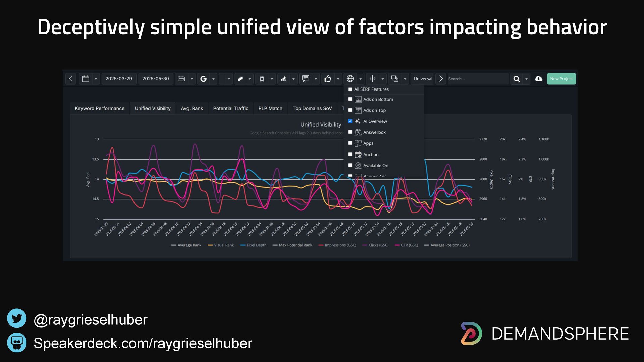Click the globe SERP features icon
This screenshot has height=362, width=644.
[x=350, y=79]
